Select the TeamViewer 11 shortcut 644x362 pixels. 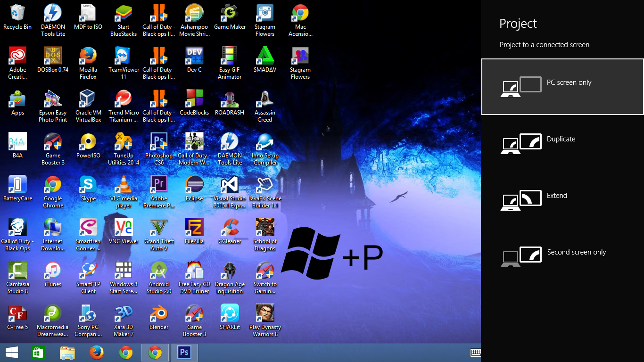(124, 64)
